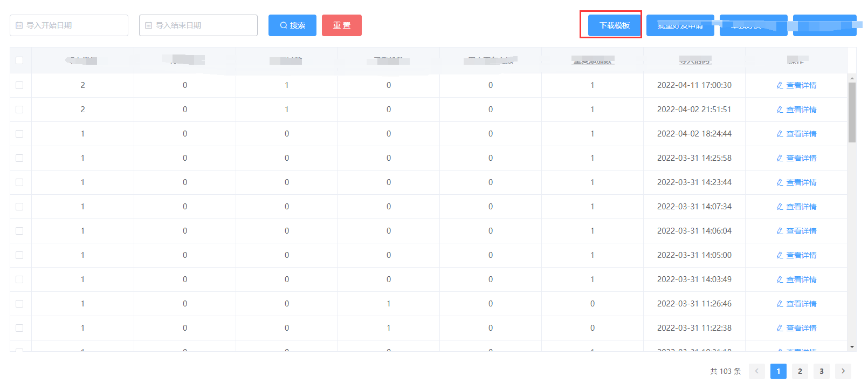
Task: Click the table scrollbar down arrow
Action: (x=852, y=347)
